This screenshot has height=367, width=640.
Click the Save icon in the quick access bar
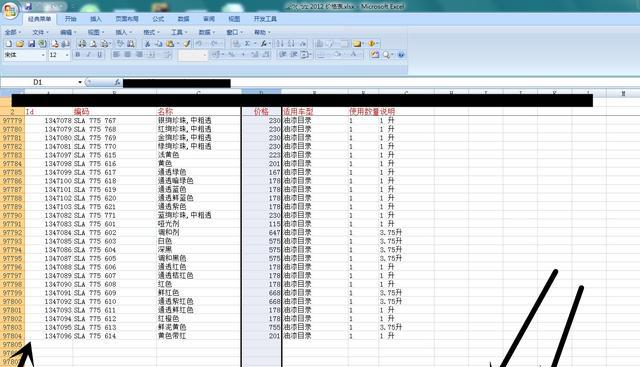coord(29,6)
